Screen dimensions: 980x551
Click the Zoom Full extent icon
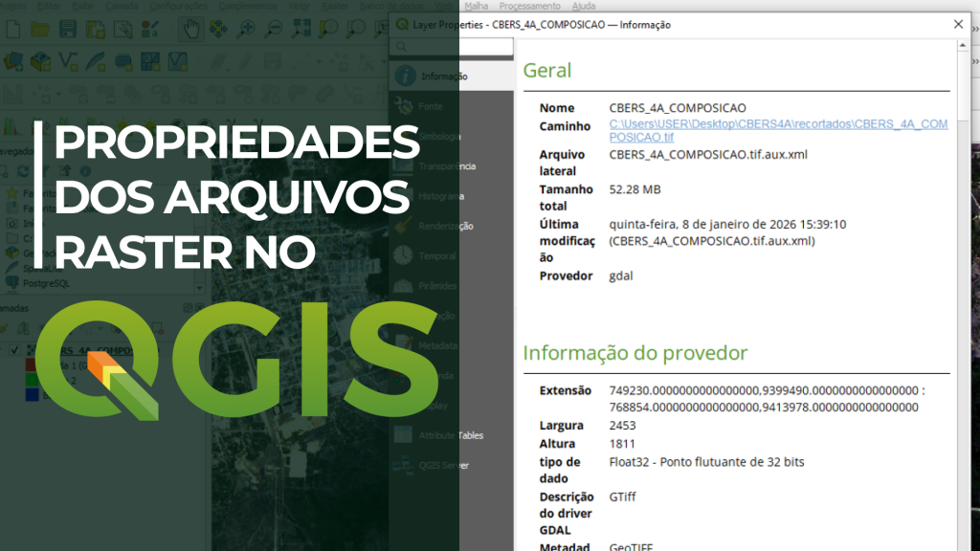tap(301, 29)
